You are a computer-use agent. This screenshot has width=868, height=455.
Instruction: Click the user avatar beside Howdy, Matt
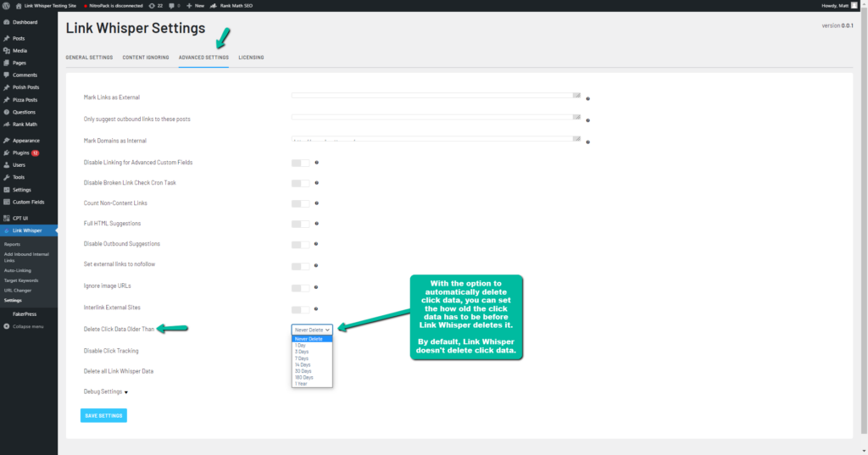pyautogui.click(x=854, y=6)
